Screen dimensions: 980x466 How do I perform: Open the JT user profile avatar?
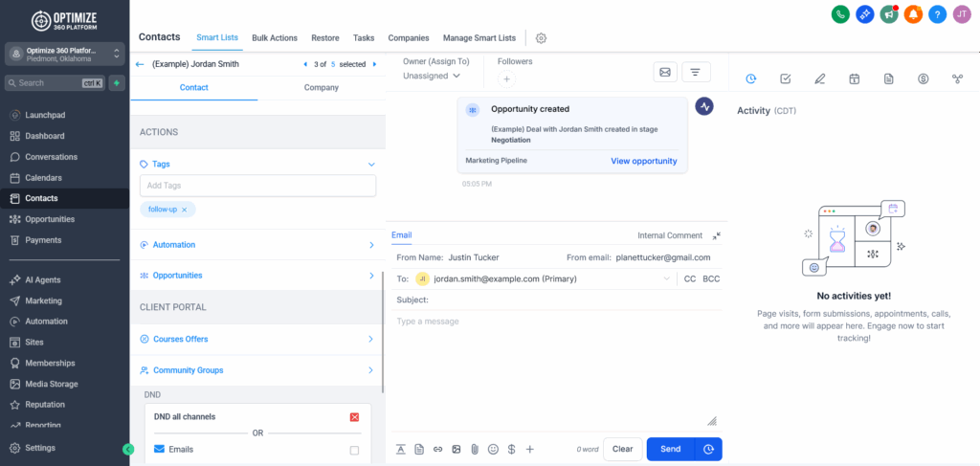(962, 13)
